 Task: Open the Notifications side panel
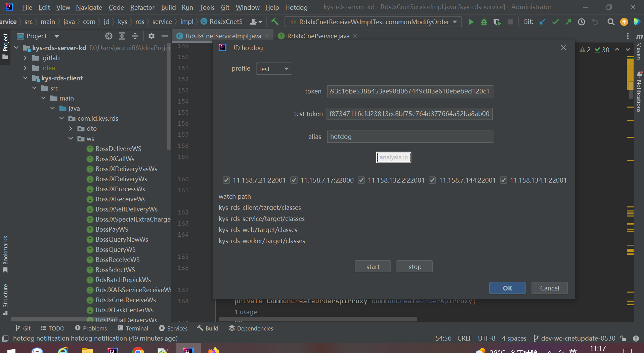tap(639, 92)
